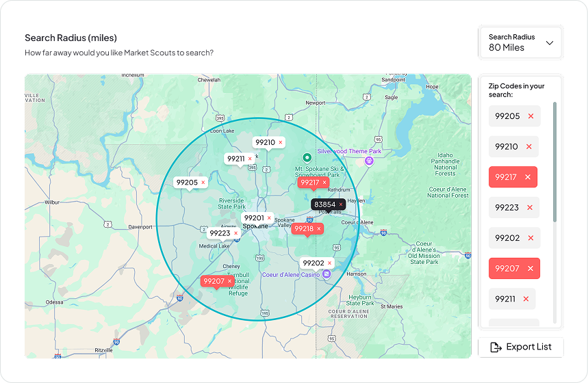Click the chevron arrow in radius selector

[x=550, y=43]
